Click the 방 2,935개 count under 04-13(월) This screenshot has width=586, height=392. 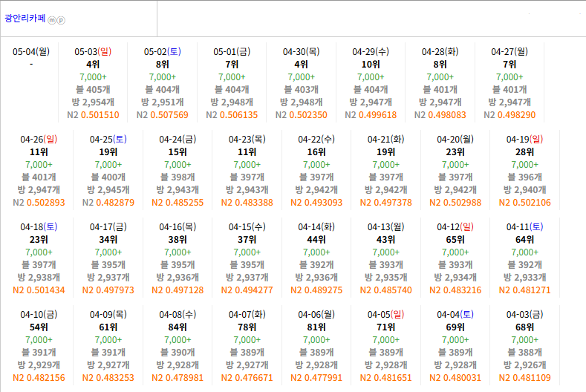tap(386, 278)
